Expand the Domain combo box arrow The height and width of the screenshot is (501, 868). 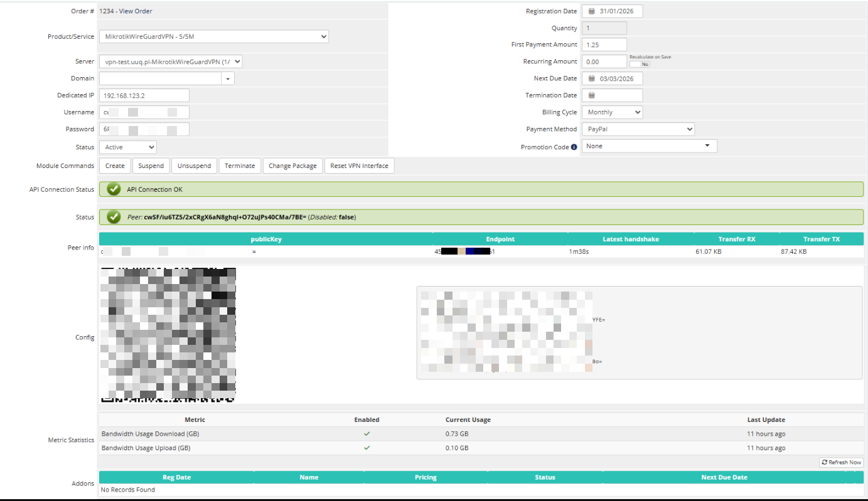[x=227, y=79]
